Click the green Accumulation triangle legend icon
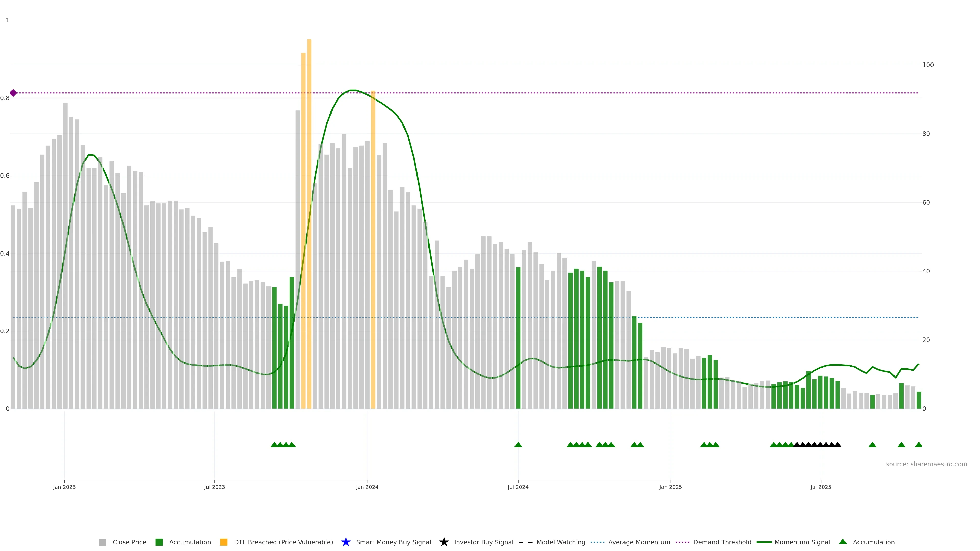 [x=843, y=542]
